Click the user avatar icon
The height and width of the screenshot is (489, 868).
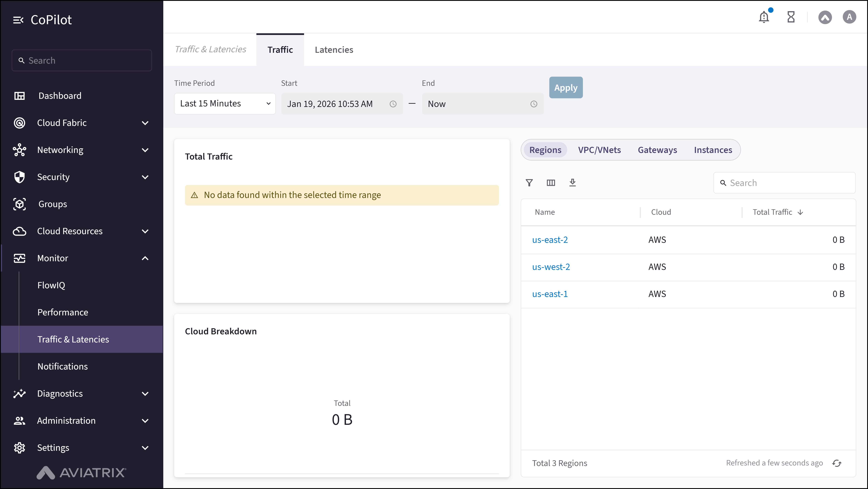click(849, 17)
